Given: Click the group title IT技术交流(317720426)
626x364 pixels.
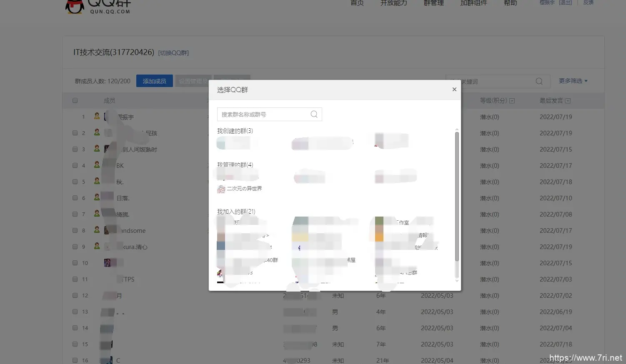Looking at the screenshot, I should pos(114,52).
